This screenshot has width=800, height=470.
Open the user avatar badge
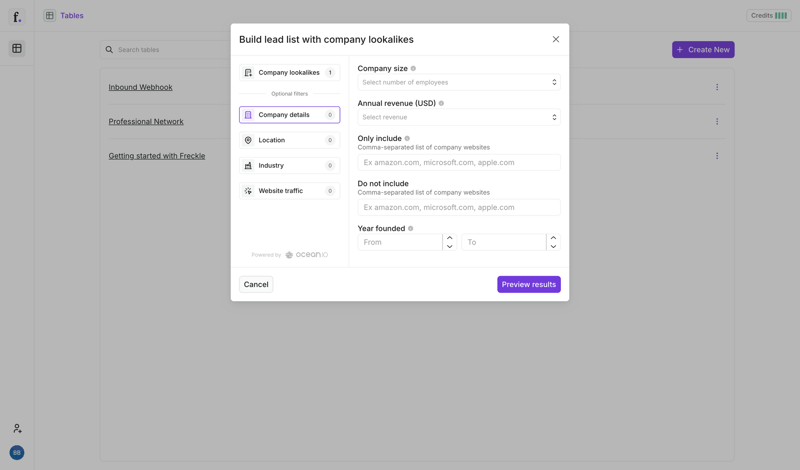[x=17, y=453]
